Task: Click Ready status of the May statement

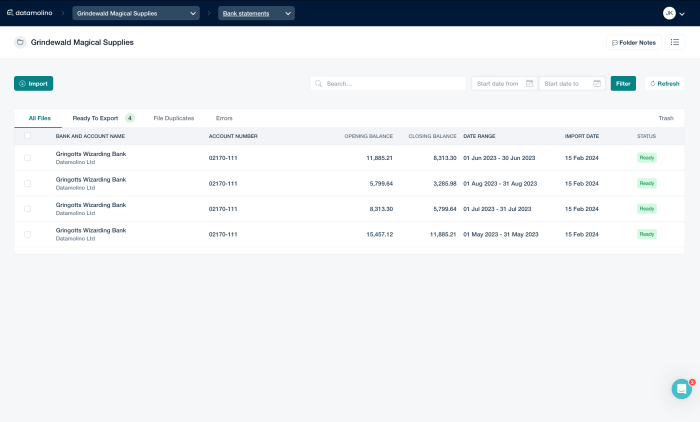Action: click(646, 234)
